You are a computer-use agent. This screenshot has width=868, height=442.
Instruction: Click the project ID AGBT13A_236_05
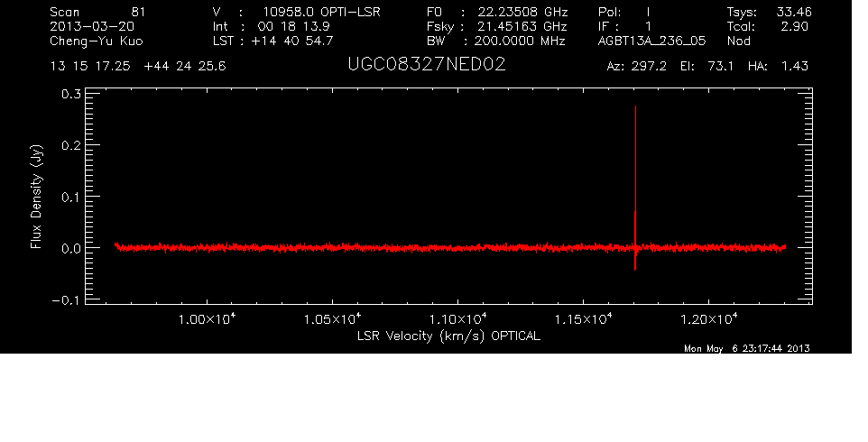(x=652, y=41)
